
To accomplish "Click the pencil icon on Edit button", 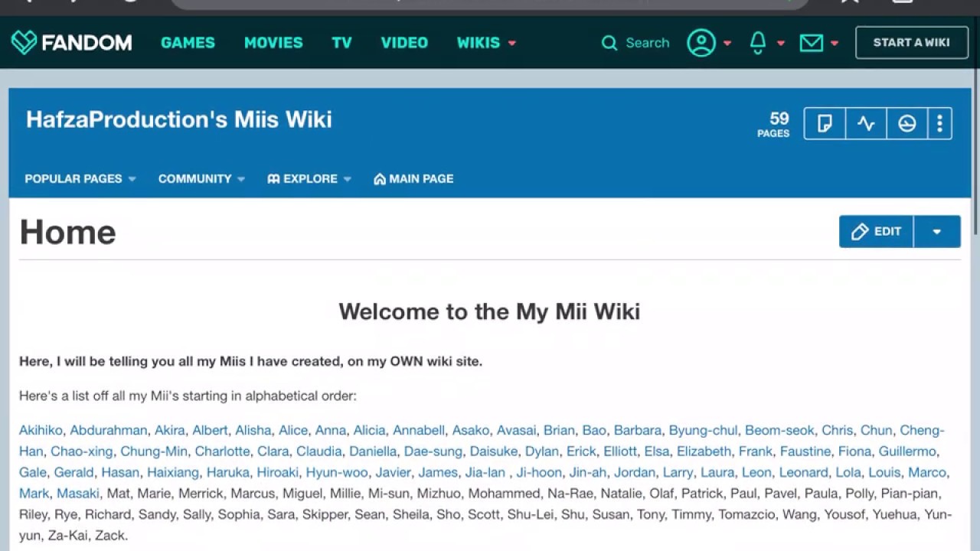I will coord(860,231).
